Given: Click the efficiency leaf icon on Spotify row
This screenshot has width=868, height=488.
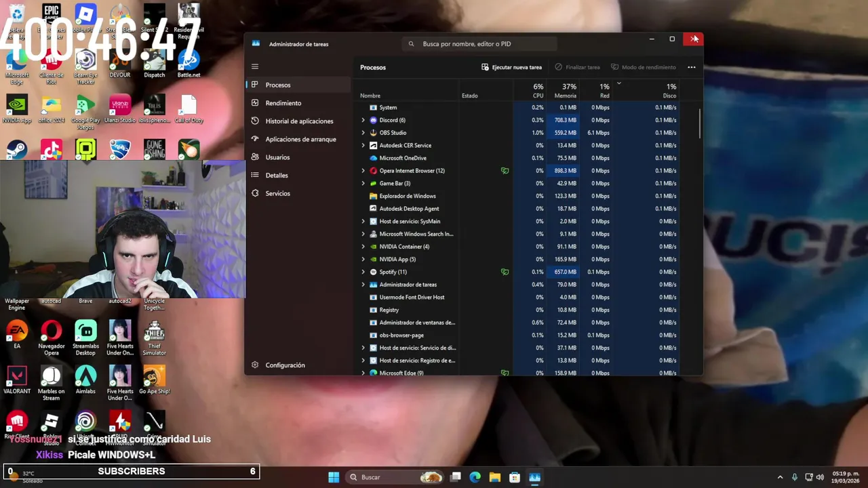Looking at the screenshot, I should coord(505,272).
